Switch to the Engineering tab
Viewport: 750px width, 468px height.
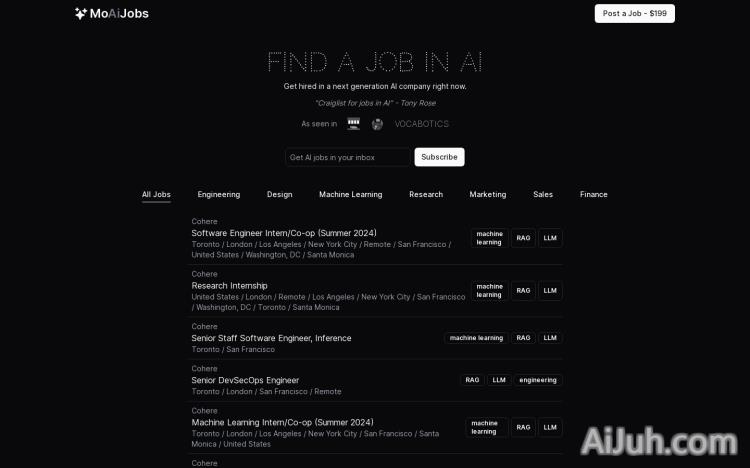[219, 194]
